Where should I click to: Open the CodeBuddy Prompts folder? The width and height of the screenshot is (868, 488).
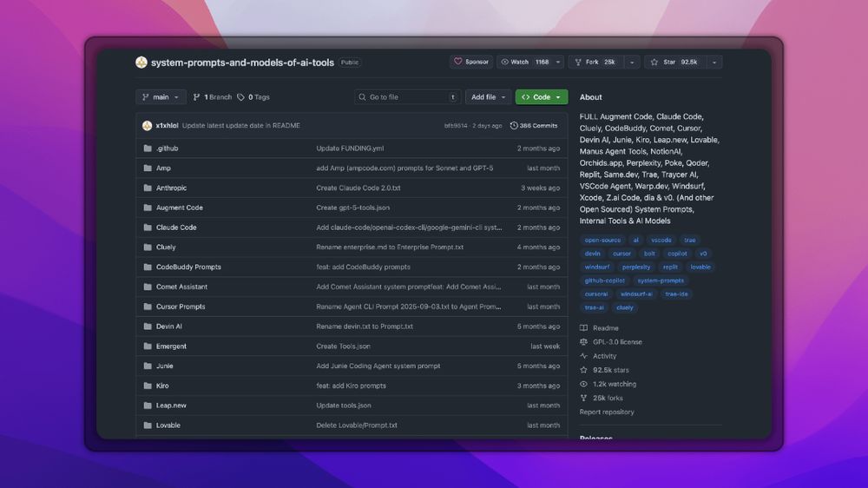pos(188,267)
